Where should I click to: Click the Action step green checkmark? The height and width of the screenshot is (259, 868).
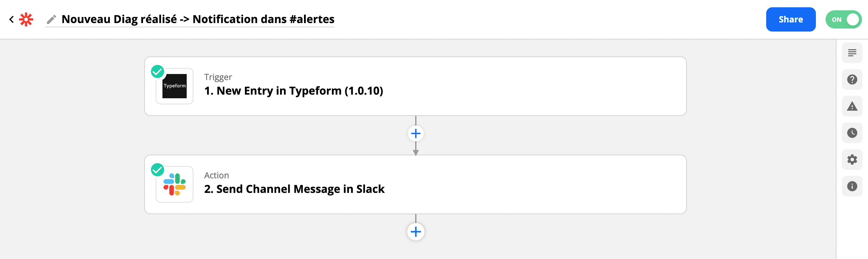(x=157, y=170)
